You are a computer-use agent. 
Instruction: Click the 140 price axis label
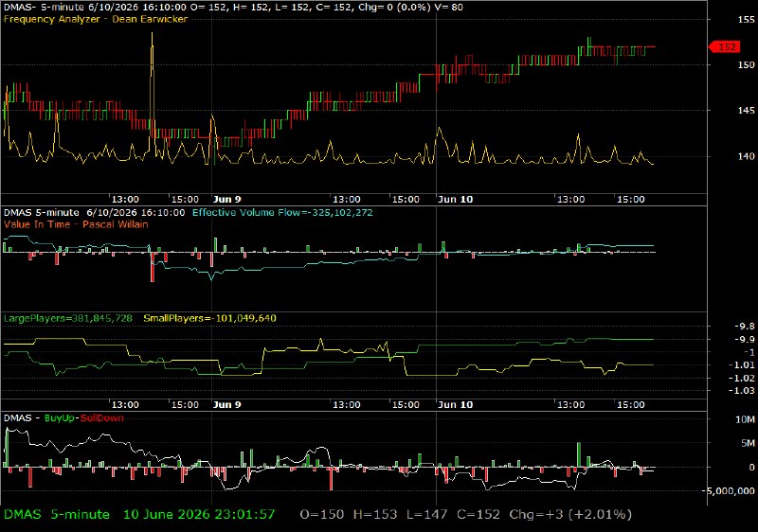746,156
